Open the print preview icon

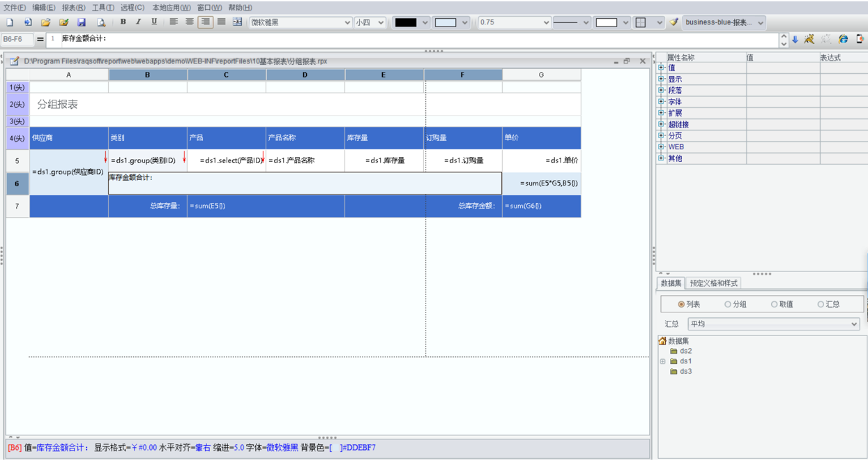[x=100, y=22]
